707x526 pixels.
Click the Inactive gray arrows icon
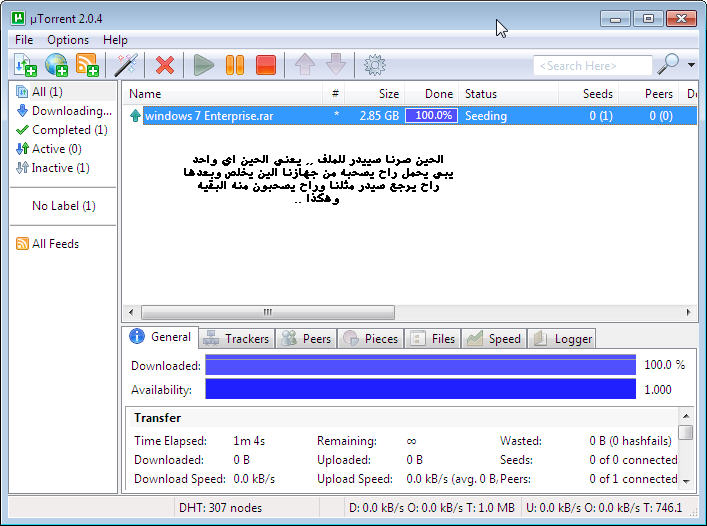[x=22, y=168]
